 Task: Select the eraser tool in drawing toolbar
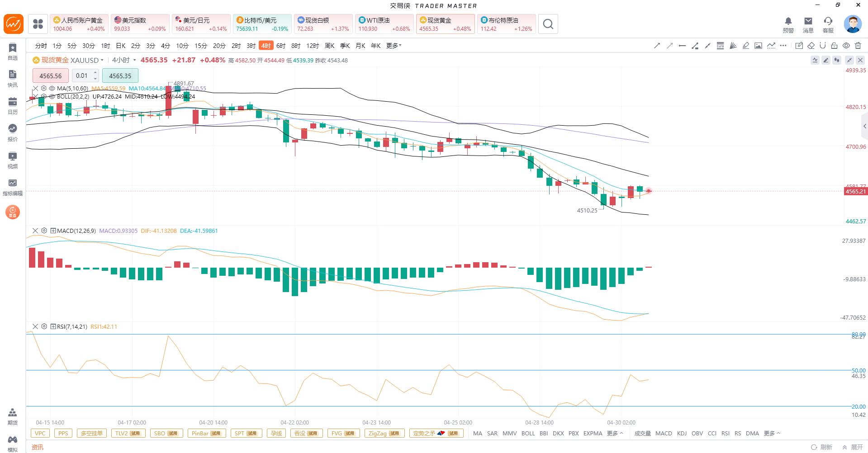[811, 46]
